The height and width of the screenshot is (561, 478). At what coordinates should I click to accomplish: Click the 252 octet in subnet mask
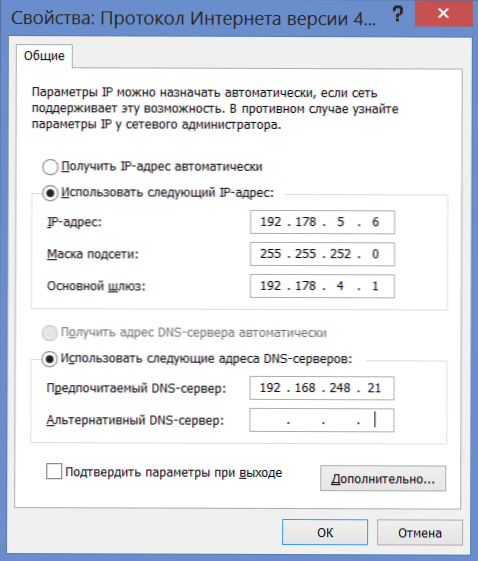click(x=340, y=254)
